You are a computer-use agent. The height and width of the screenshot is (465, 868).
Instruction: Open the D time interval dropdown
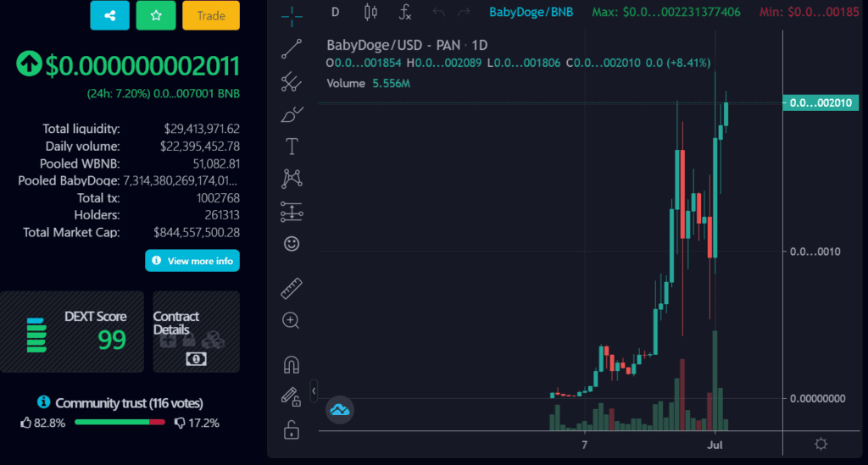point(335,12)
